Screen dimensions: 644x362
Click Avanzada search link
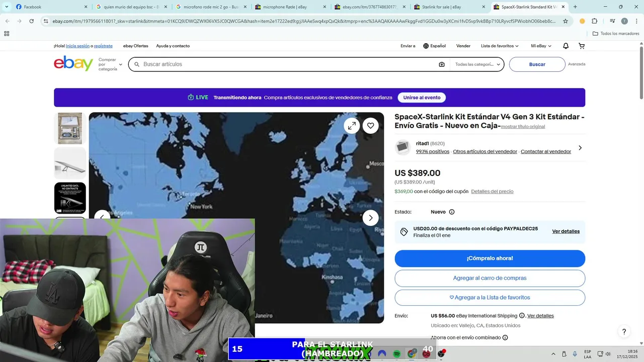(577, 64)
